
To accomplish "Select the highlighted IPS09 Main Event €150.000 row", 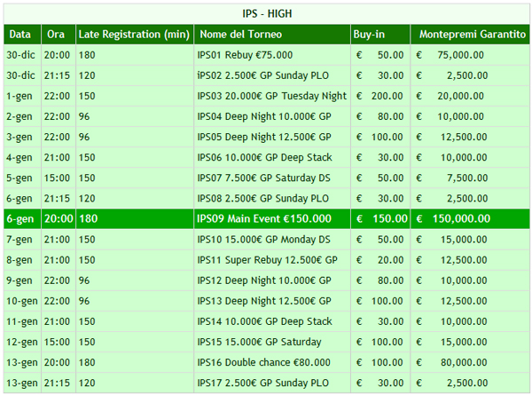I will pos(267,218).
